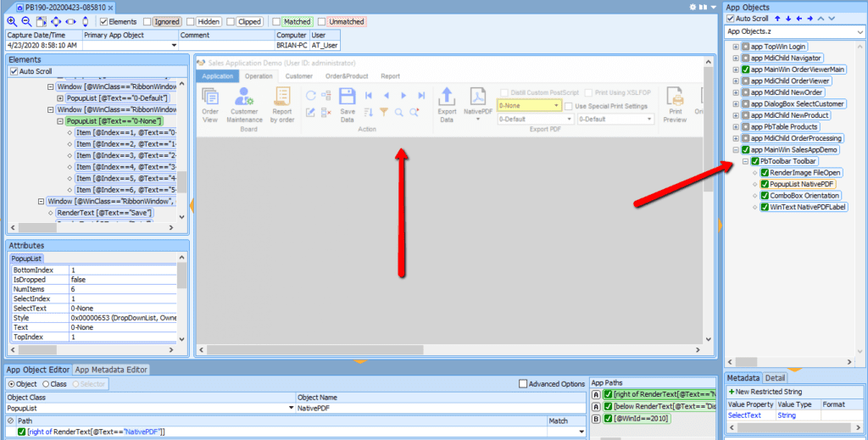Toggle the Ignored checkbox

point(147,21)
